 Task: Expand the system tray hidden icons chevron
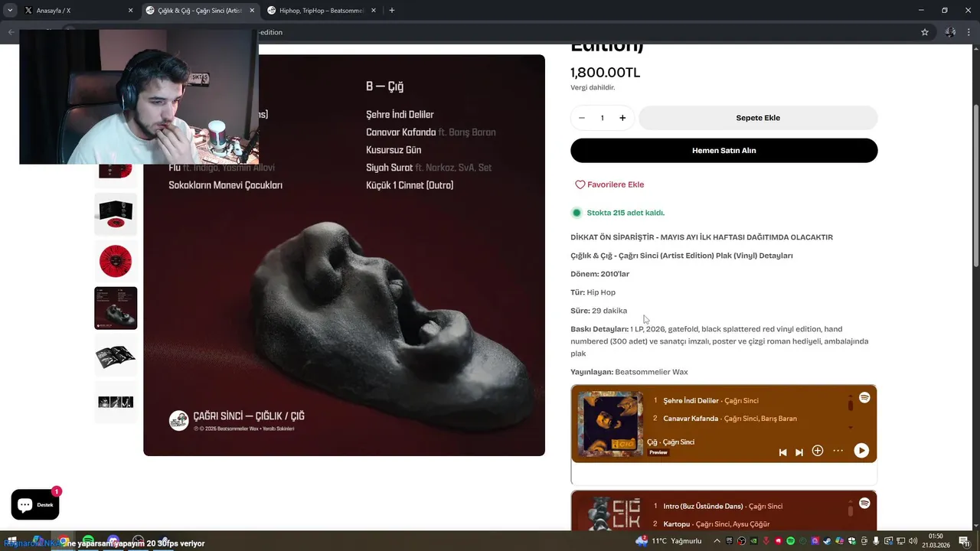(x=717, y=541)
